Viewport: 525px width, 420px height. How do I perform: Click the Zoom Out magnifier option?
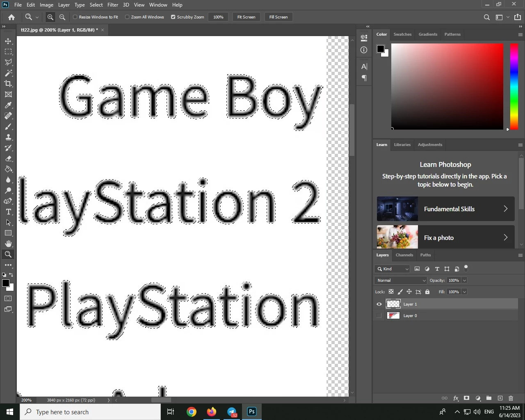point(62,17)
